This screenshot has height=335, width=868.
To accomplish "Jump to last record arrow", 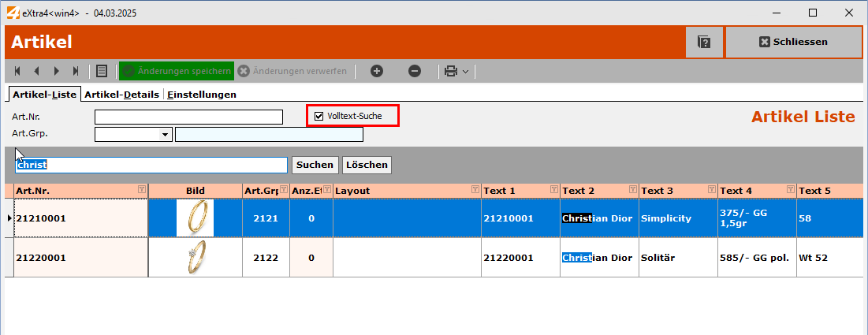I will 76,71.
